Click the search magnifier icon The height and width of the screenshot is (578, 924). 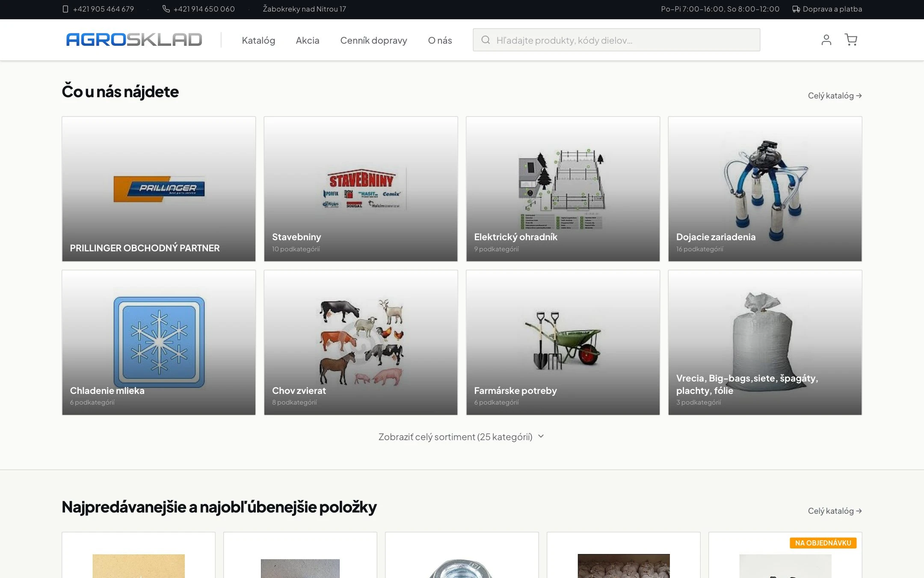click(486, 40)
